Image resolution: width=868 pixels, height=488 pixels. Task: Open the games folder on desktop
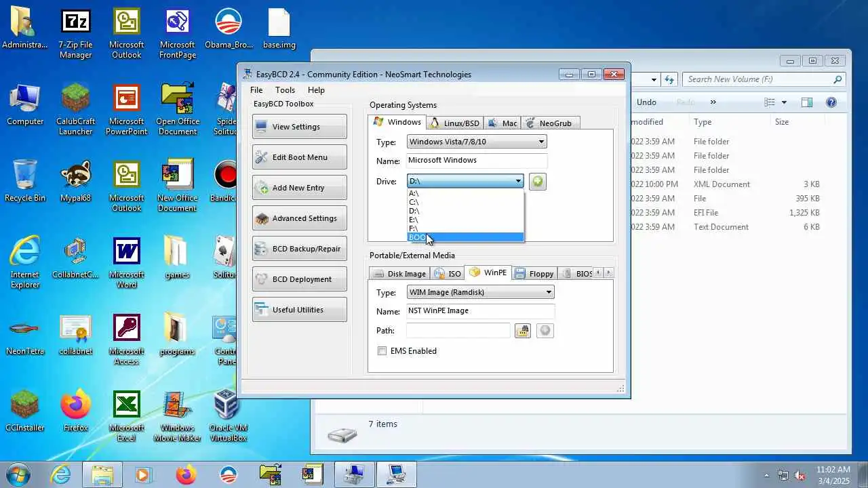click(x=177, y=258)
